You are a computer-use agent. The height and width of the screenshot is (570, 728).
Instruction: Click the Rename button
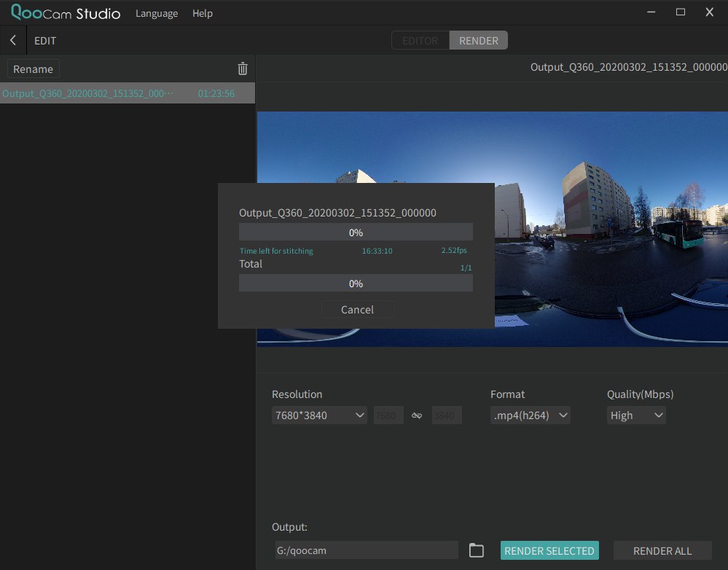pos(33,69)
